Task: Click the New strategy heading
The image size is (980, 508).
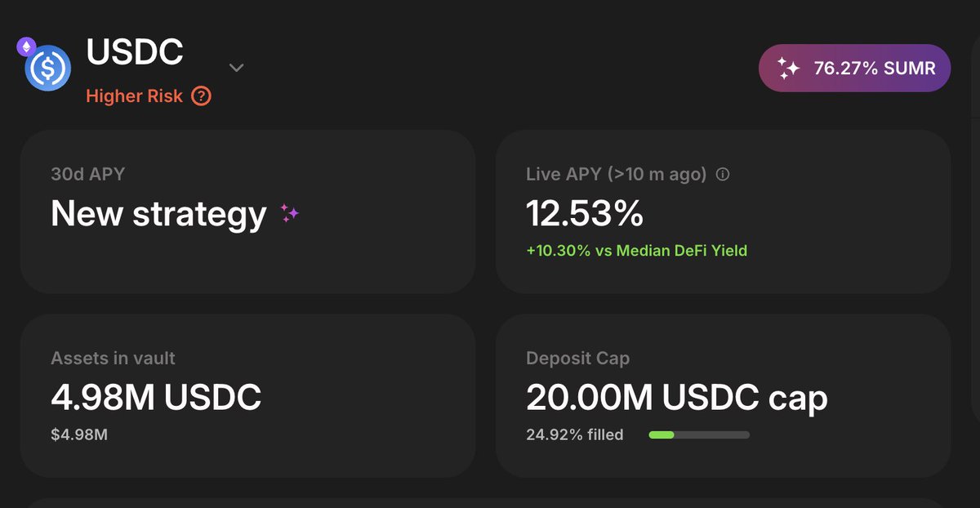Action: (x=158, y=214)
